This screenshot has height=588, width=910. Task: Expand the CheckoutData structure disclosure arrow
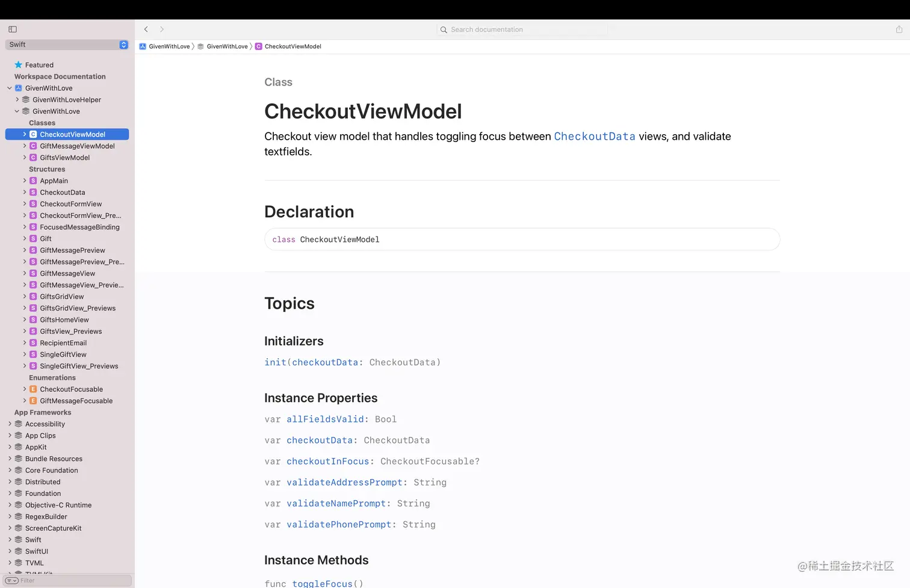click(x=25, y=193)
